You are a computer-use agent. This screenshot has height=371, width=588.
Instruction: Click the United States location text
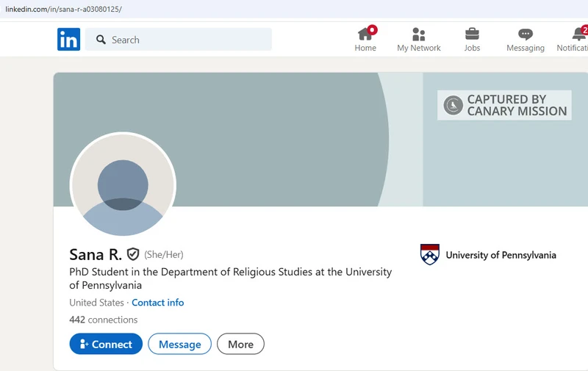(x=96, y=303)
